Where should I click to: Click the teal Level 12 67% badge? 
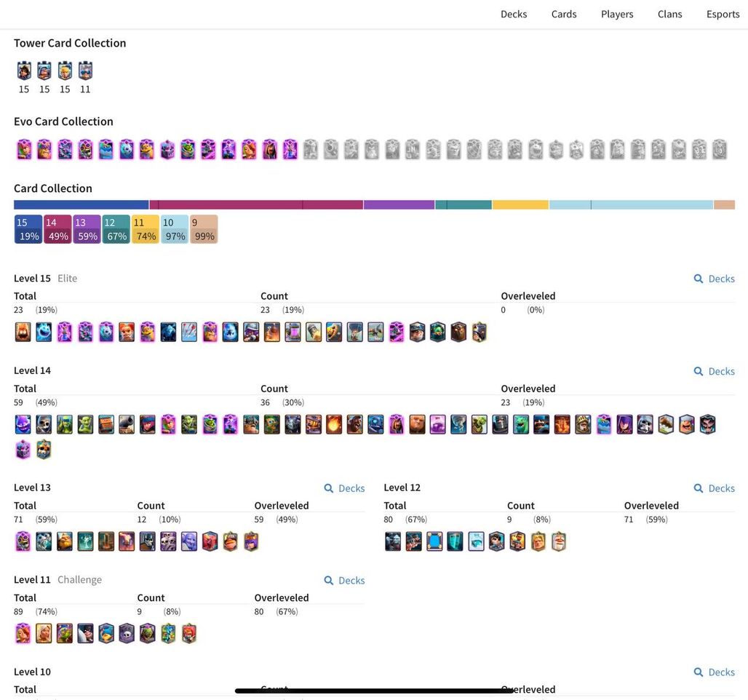click(x=116, y=229)
